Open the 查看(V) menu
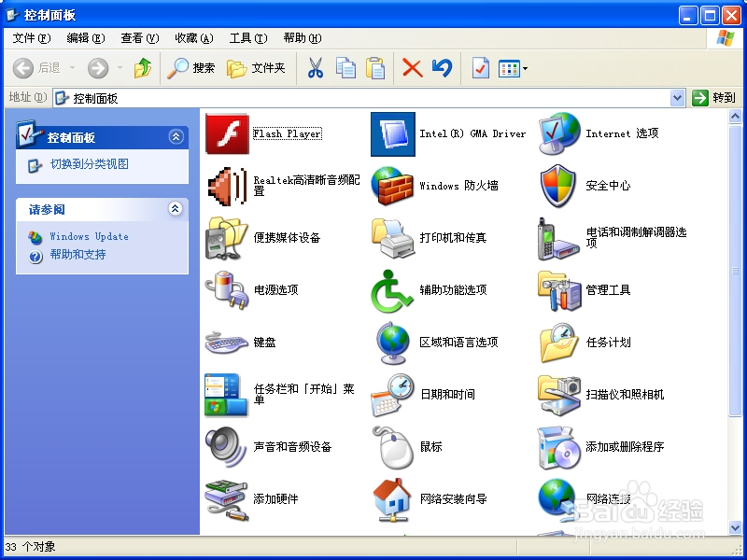This screenshot has height=560, width=747. pyautogui.click(x=139, y=38)
